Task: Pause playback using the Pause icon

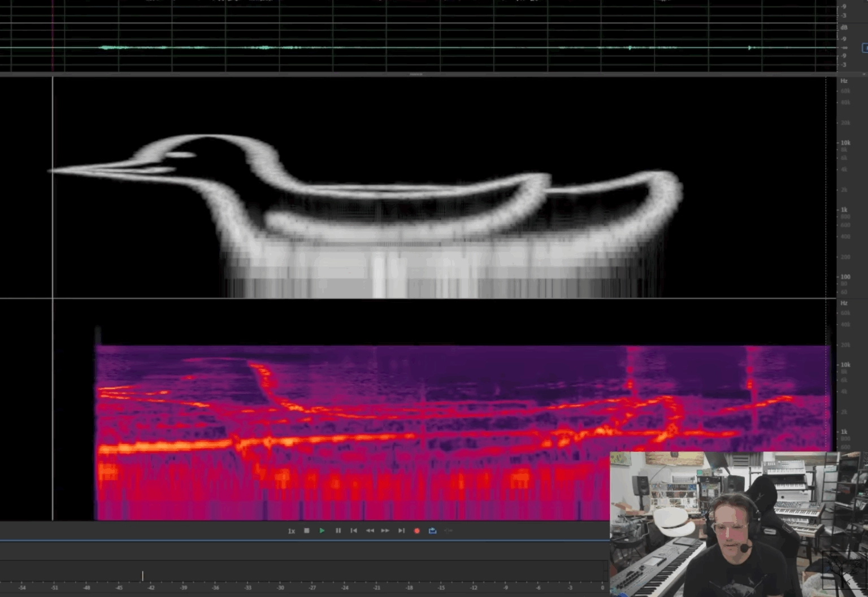Action: (338, 530)
